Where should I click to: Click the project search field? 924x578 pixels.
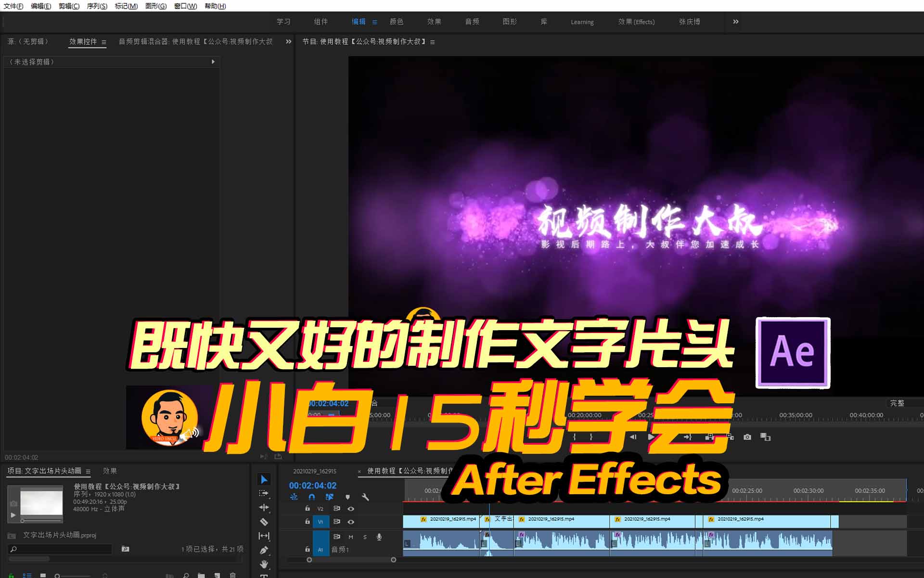(60, 549)
